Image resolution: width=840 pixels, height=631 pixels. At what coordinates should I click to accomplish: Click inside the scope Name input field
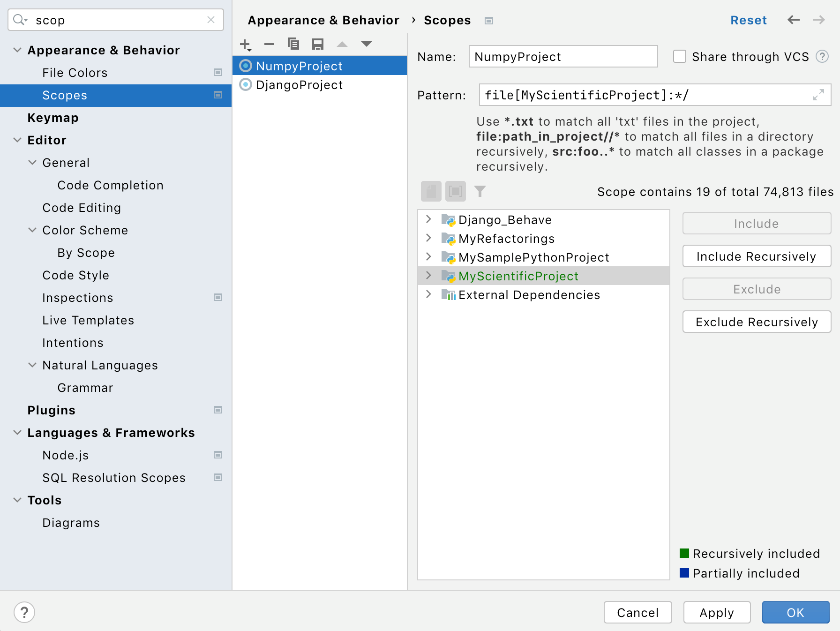tap(562, 56)
